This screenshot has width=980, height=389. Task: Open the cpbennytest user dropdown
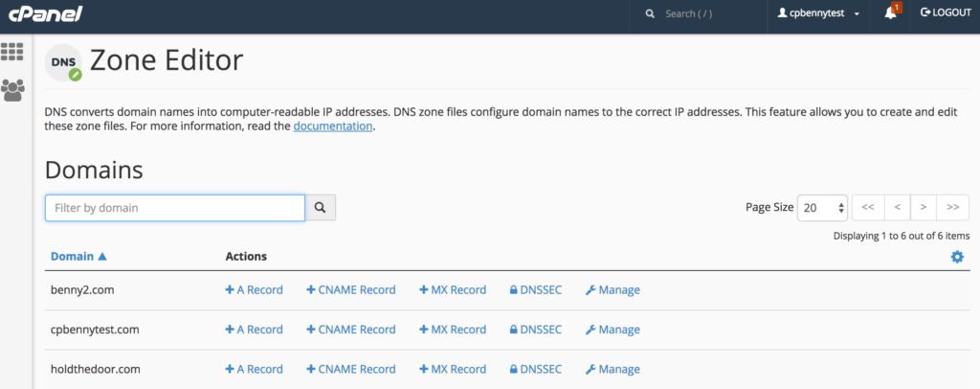[817, 14]
